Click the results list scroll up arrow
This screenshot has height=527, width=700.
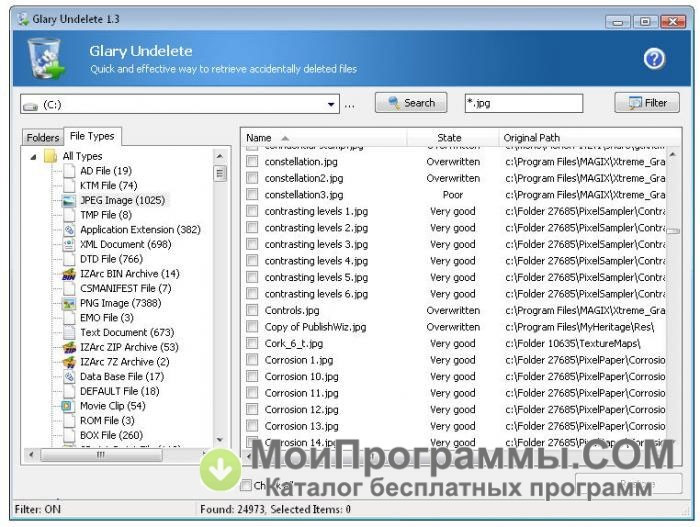(673, 155)
